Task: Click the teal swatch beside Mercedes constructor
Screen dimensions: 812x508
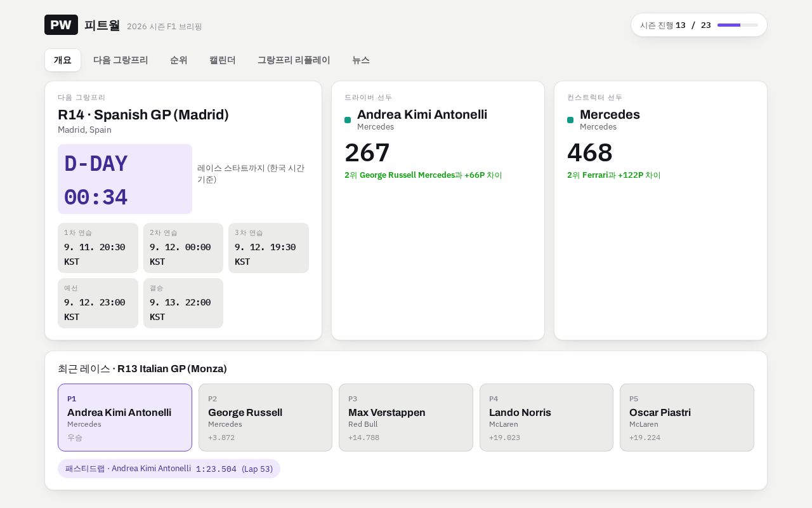Action: [x=570, y=120]
